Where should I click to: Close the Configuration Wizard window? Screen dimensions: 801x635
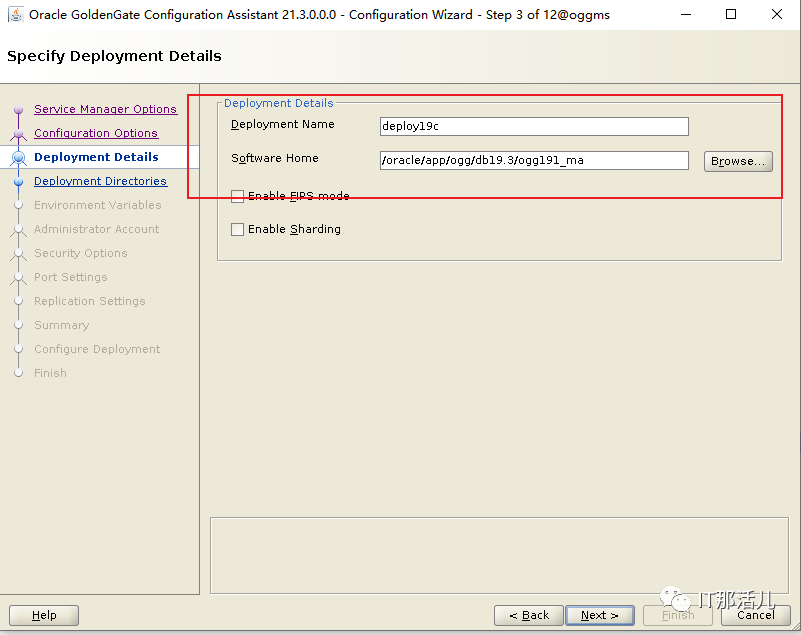pos(776,14)
